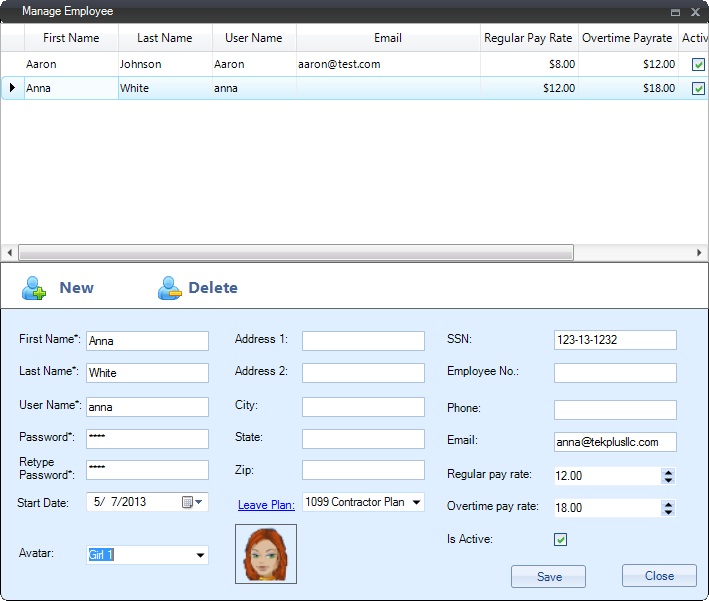Open the Start Date calendar picker
Image resolution: width=709 pixels, height=601 pixels.
click(187, 502)
